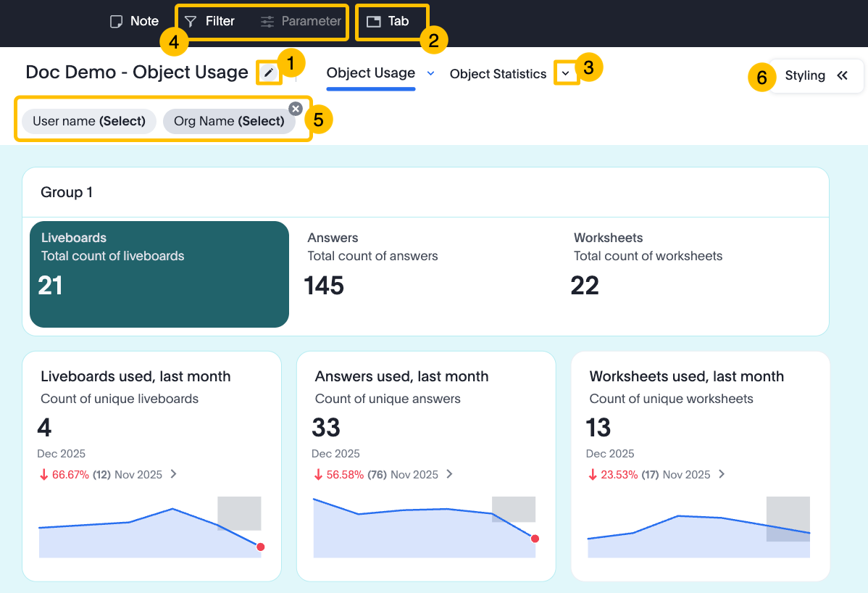Open Object Statistics tab dropdown arrow
868x593 pixels.
pyautogui.click(x=566, y=74)
